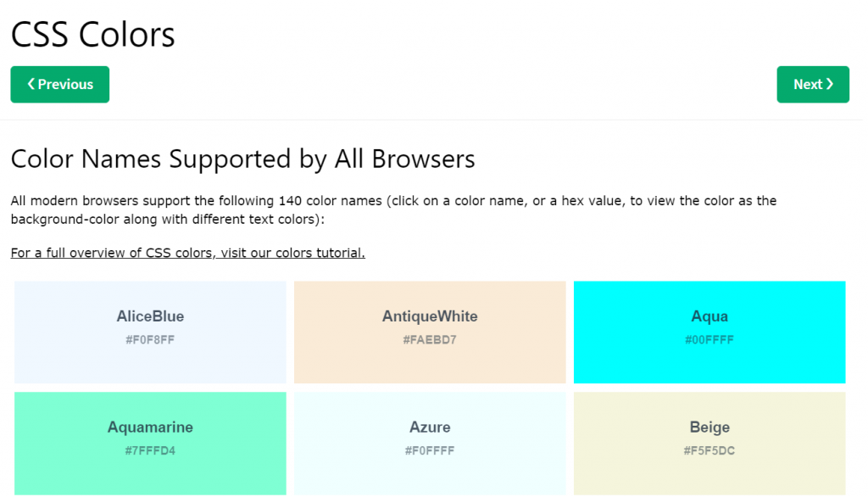Viewport: 868px width, 497px height.
Task: Select the Aquamarine color name
Action: [150, 427]
